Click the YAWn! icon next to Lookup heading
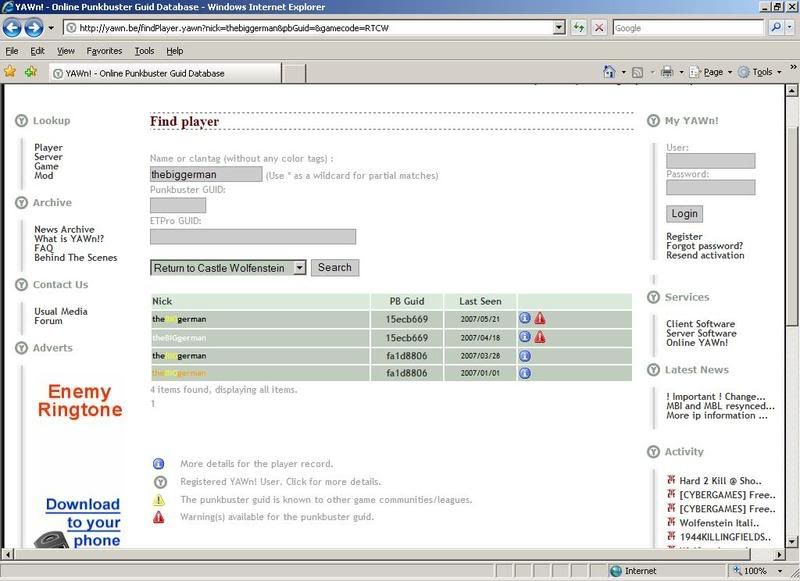Viewport: 800px width, 581px height. [x=21, y=121]
